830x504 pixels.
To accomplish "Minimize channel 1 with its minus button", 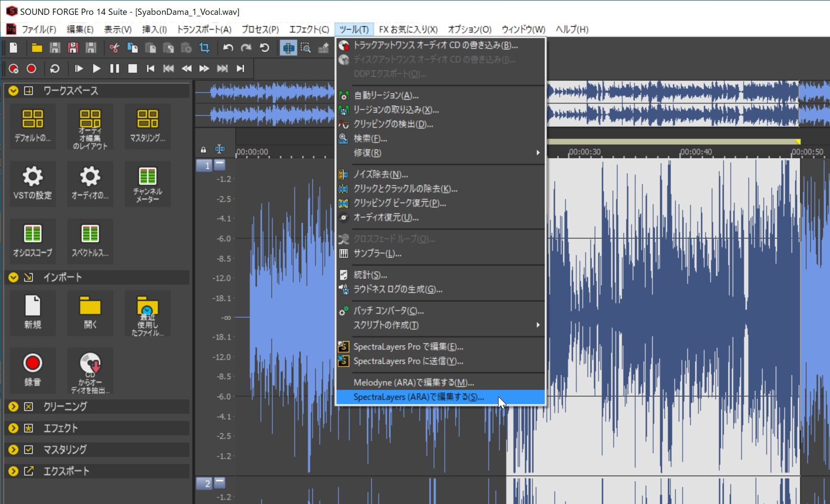I will coord(219,164).
